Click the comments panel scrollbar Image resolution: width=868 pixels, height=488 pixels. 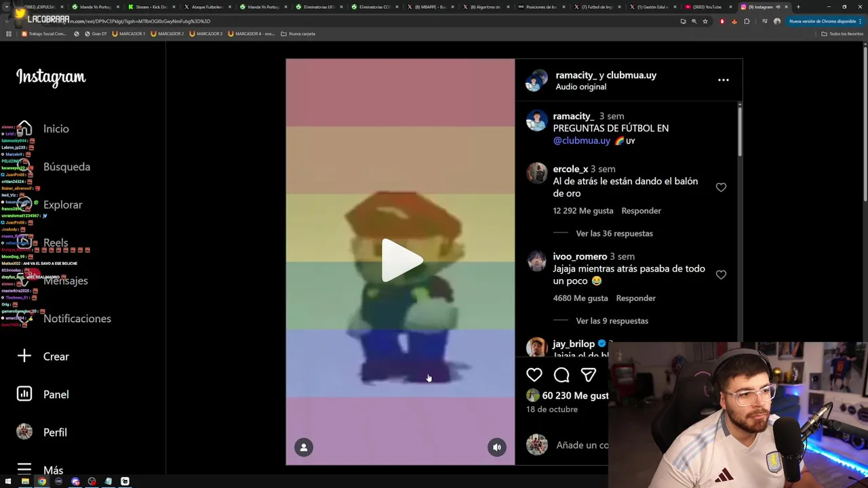(739, 132)
